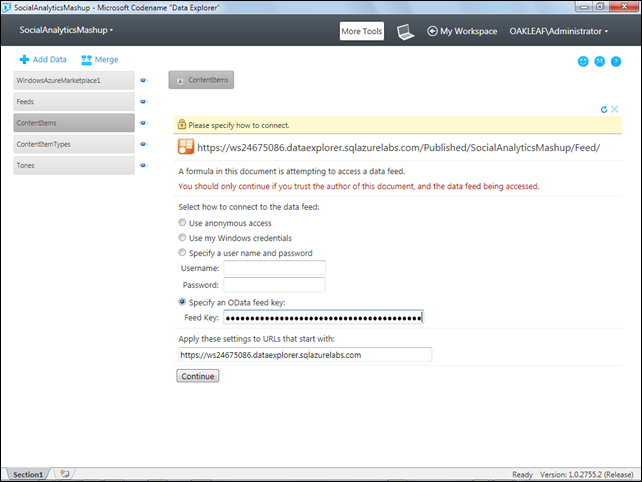Click the red trust warning text
This screenshot has height=482, width=642.
[x=359, y=186]
